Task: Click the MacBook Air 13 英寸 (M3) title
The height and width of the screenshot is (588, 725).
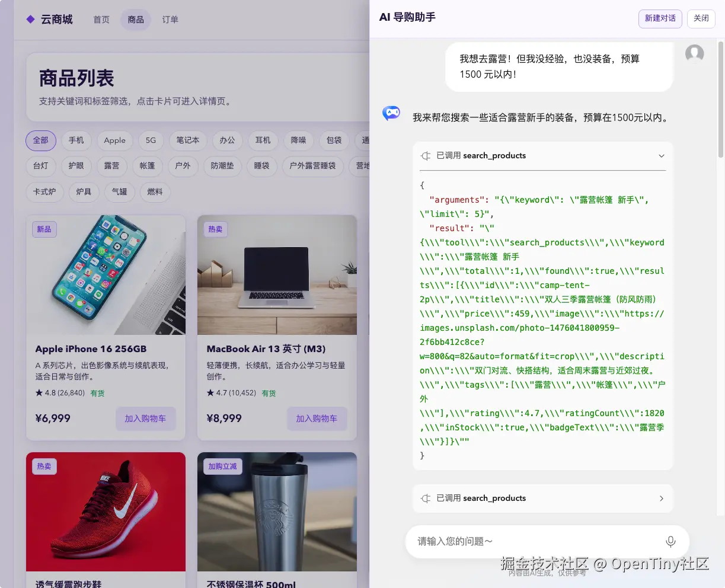Action: [x=266, y=349]
